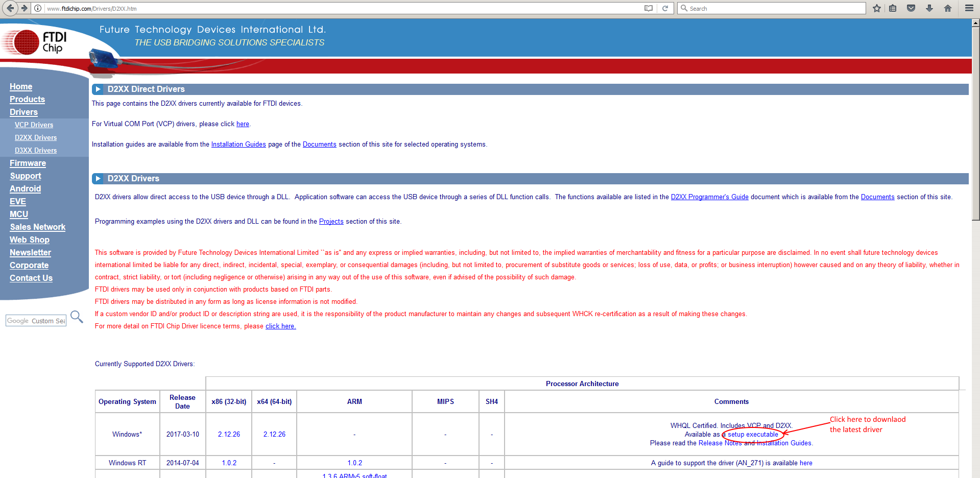
Task: Open Corporate navigation link
Action: click(29, 266)
